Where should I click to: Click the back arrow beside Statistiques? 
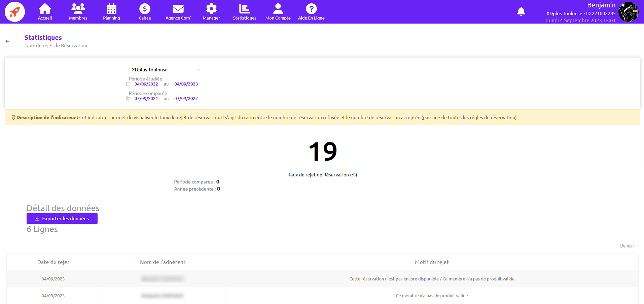point(7,41)
